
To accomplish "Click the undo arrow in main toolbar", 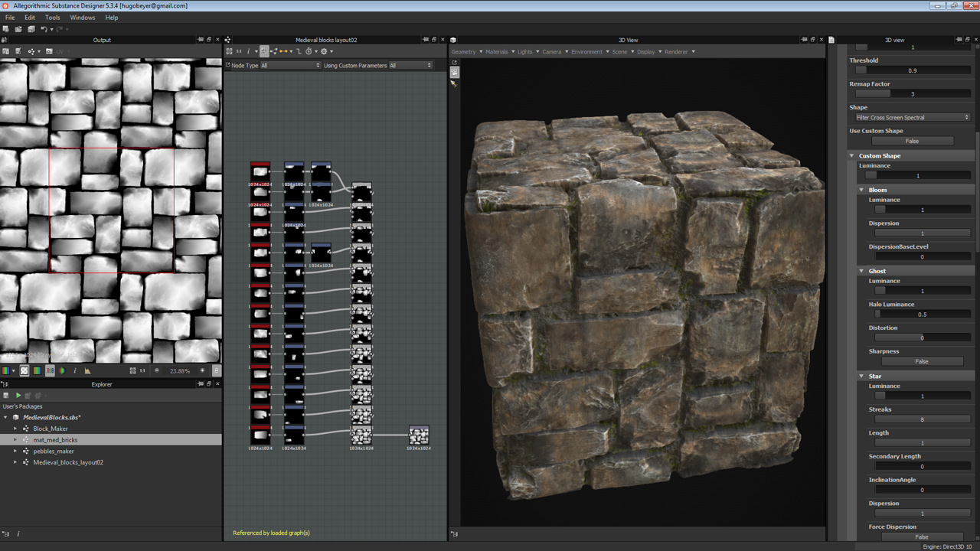I will (x=44, y=29).
